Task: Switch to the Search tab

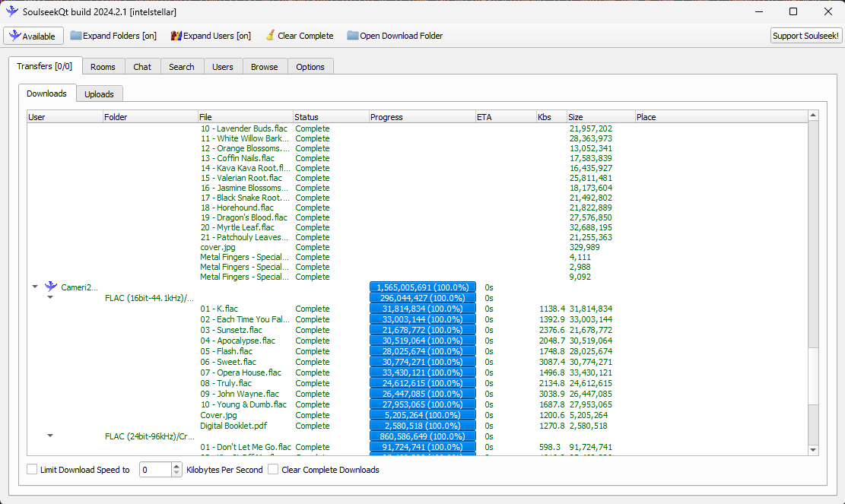Action: [182, 67]
